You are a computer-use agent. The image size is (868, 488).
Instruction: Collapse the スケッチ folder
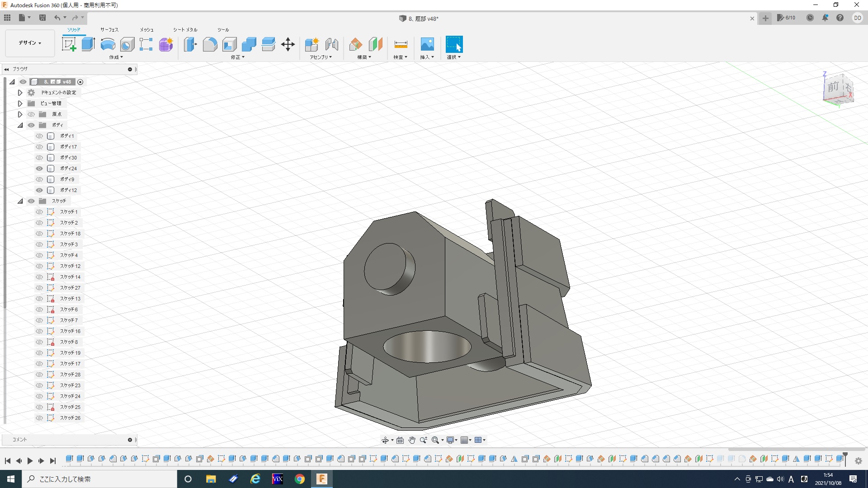tap(20, 201)
